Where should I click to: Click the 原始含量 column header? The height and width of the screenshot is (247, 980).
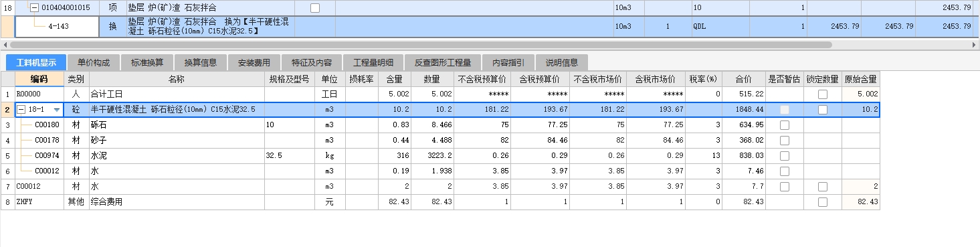click(x=860, y=79)
